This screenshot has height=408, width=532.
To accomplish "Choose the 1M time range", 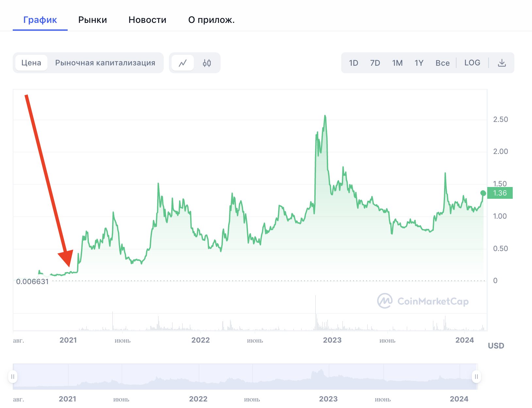I will pos(397,63).
